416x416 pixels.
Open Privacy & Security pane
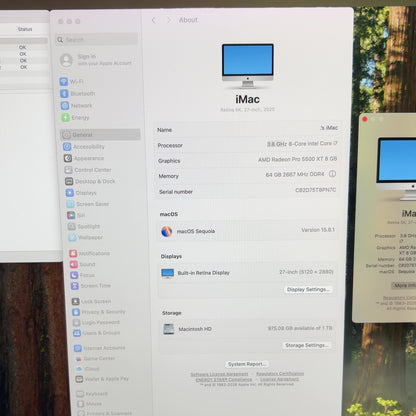pyautogui.click(x=99, y=312)
